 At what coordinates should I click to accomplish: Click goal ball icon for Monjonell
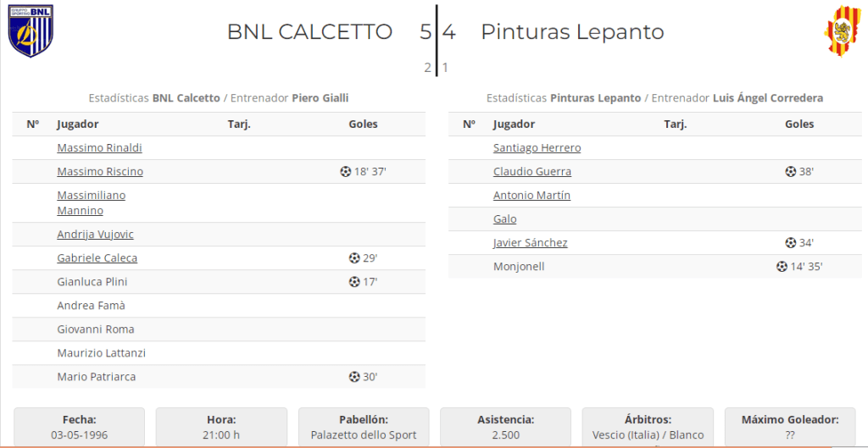(782, 267)
